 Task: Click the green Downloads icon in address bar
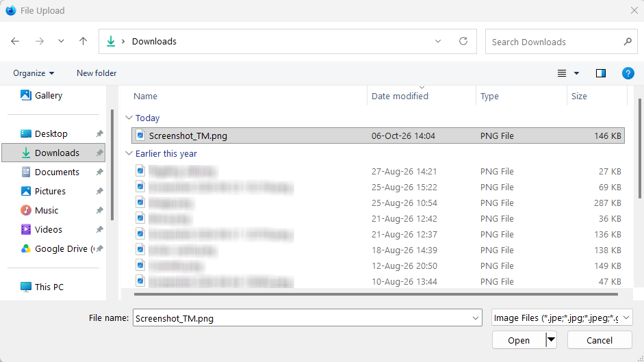click(x=111, y=41)
